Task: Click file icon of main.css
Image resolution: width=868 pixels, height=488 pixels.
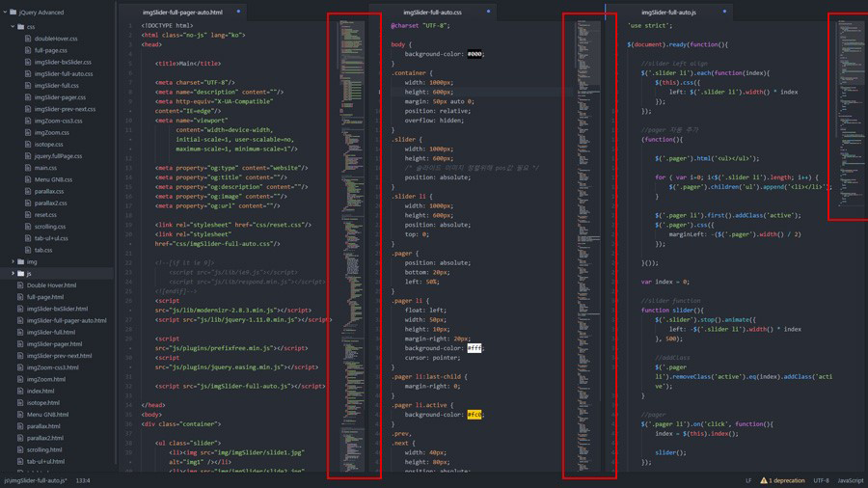Action: (x=28, y=168)
